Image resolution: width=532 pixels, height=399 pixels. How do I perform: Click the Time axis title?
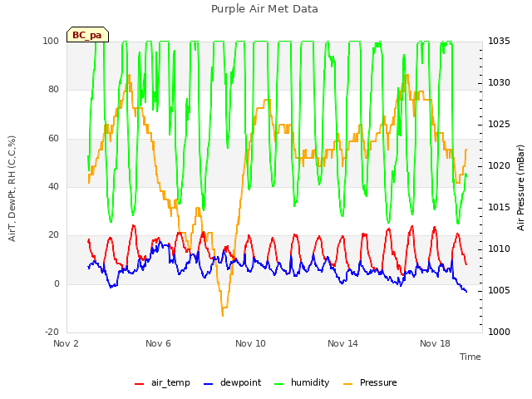(x=470, y=357)
